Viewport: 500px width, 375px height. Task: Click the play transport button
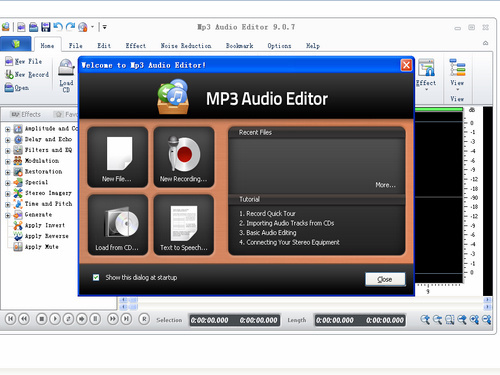click(x=55, y=319)
